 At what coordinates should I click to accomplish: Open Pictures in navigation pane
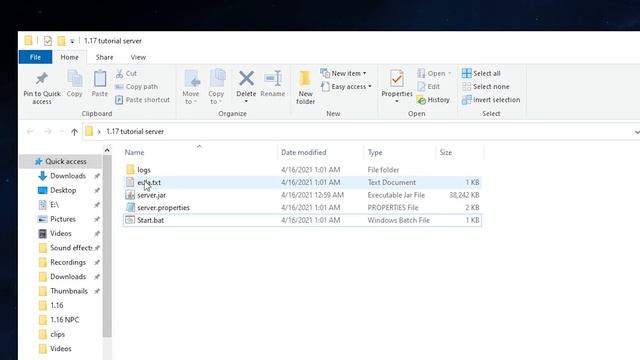pyautogui.click(x=57, y=219)
